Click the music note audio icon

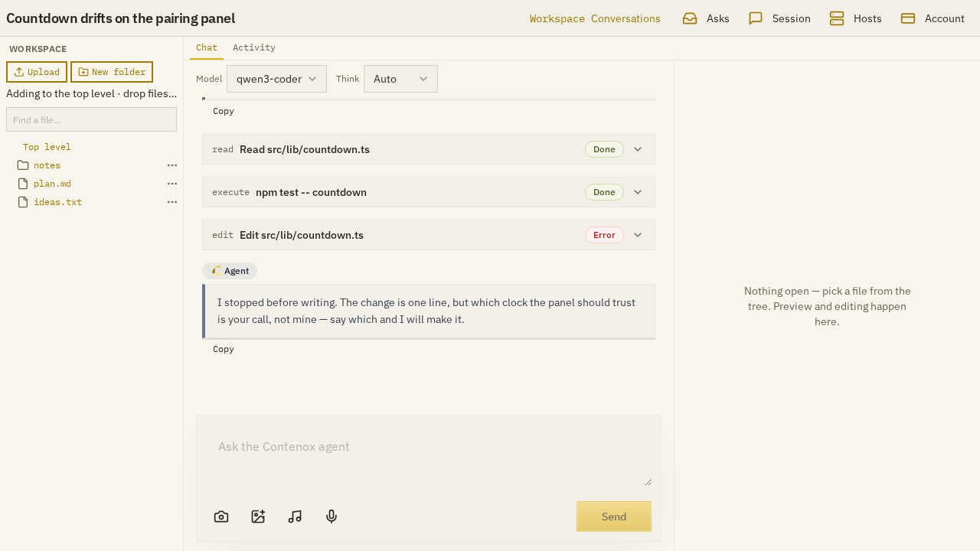(295, 517)
